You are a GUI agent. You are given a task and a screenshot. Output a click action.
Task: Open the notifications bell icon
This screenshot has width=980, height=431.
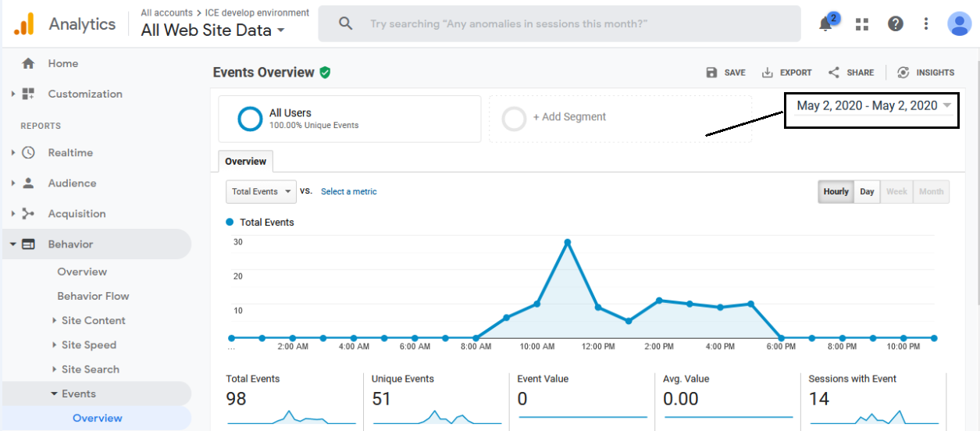click(825, 24)
